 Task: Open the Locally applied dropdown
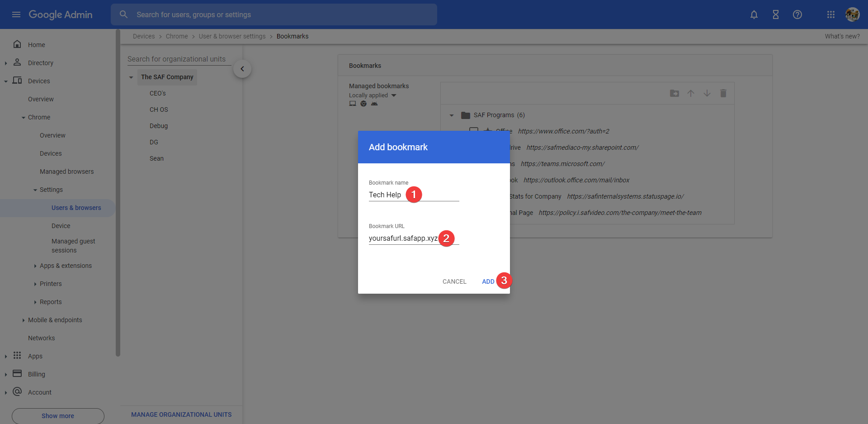pyautogui.click(x=373, y=95)
